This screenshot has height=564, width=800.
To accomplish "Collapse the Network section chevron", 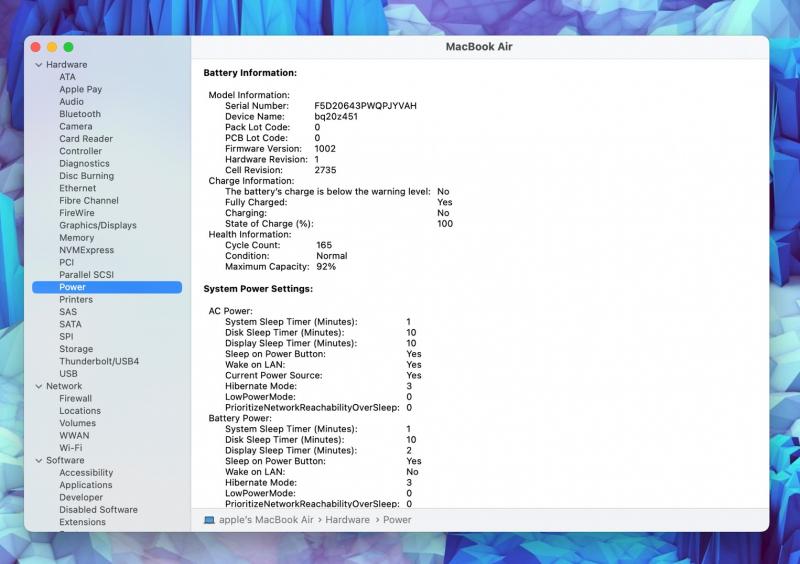I will point(39,386).
